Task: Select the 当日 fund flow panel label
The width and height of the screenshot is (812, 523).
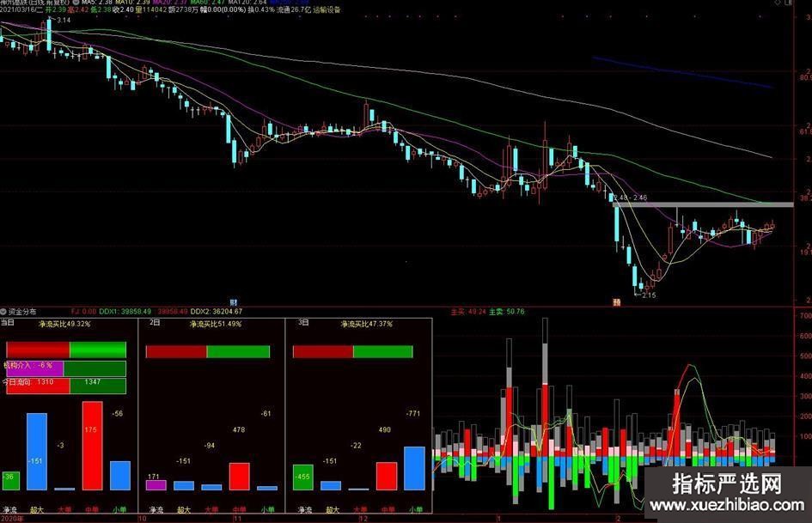Action: (8, 323)
